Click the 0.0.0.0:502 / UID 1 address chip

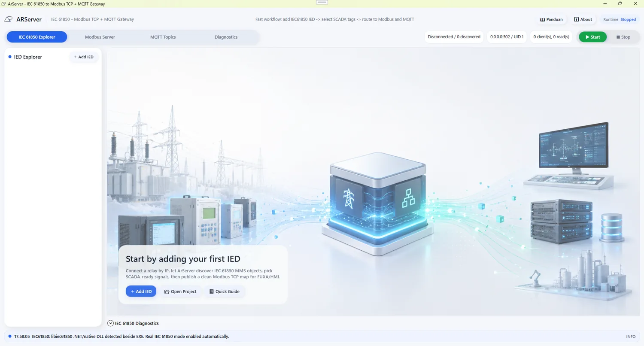tap(507, 37)
